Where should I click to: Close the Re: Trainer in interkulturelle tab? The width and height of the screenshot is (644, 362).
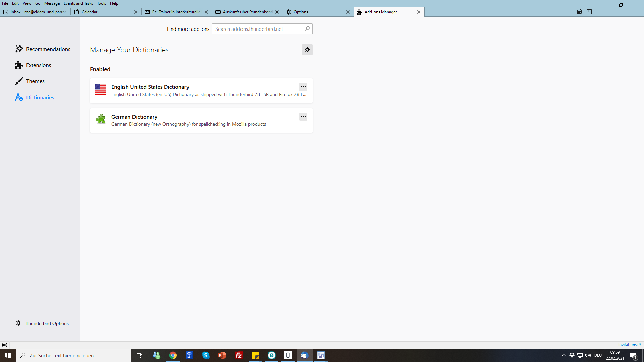pyautogui.click(x=206, y=12)
